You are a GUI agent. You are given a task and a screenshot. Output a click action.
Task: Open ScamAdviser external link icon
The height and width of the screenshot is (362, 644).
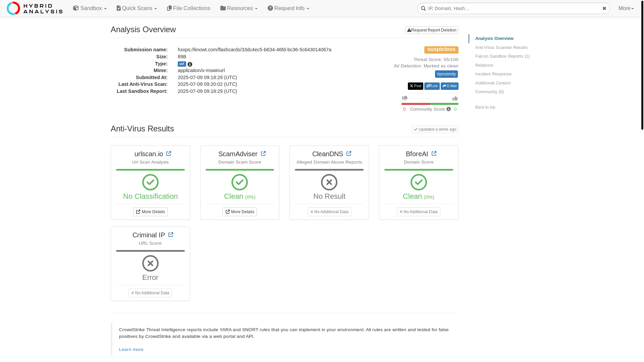(263, 154)
